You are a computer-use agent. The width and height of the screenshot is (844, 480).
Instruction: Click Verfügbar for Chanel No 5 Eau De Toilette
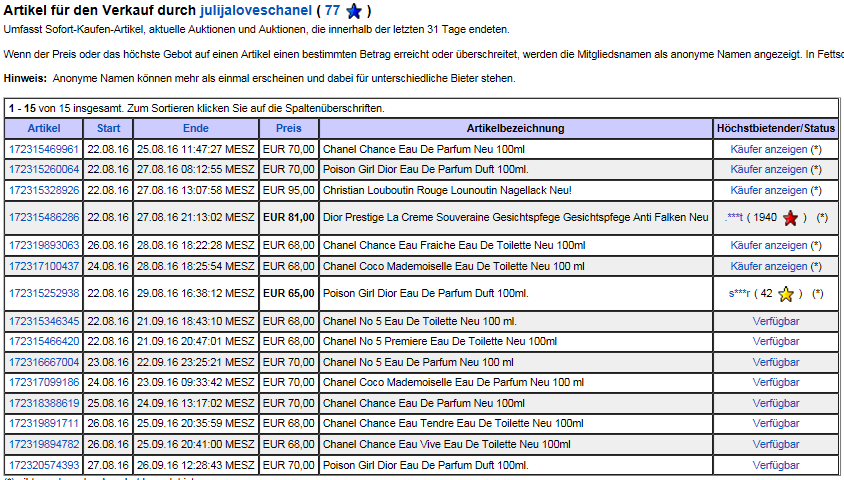(x=776, y=321)
